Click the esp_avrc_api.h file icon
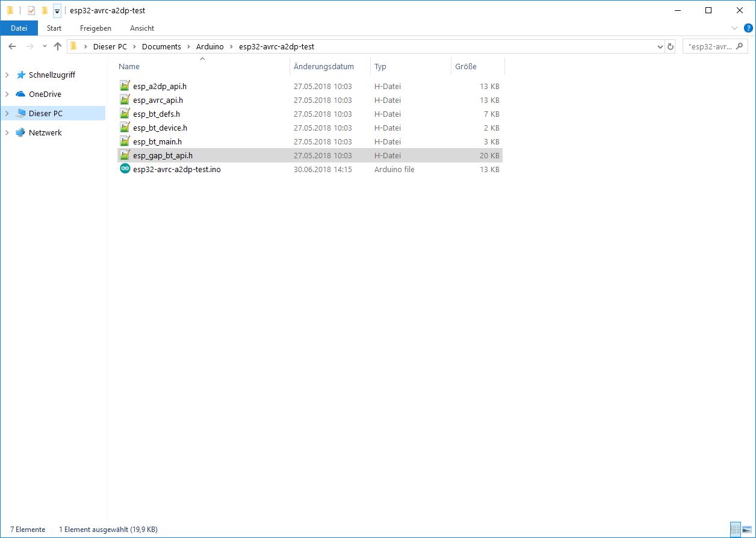 coord(125,100)
